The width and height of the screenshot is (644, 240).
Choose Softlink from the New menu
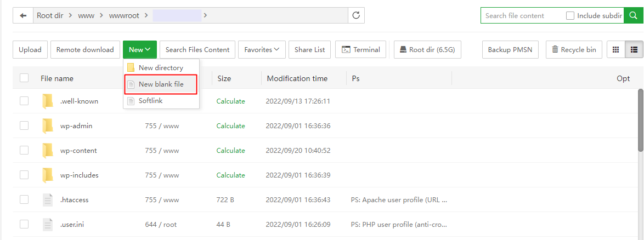pyautogui.click(x=150, y=101)
